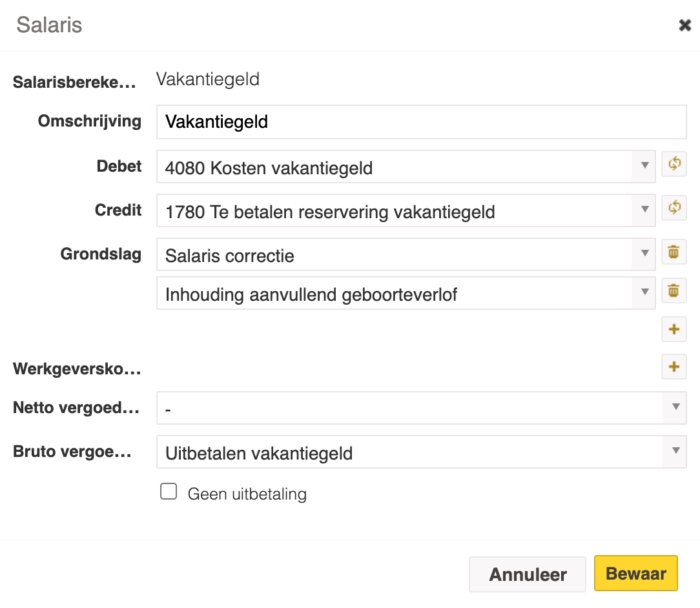Viewport: 700px width, 608px height.
Task: Enable the Geen uitbetaling checkbox
Action: click(x=169, y=491)
